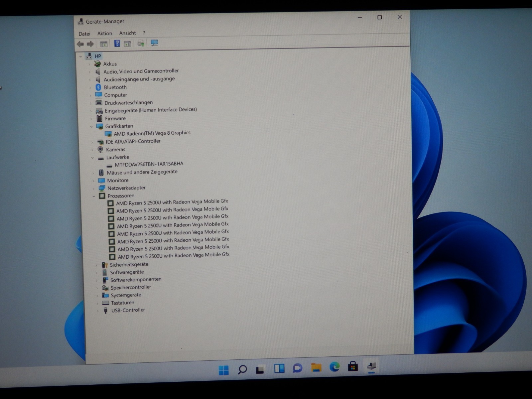Expand the Kameras category

pos(92,150)
